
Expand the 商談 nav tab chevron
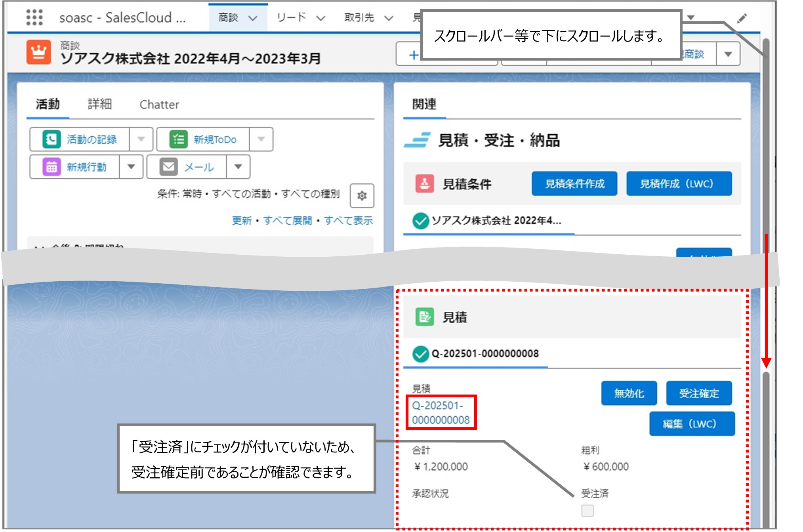253,18
